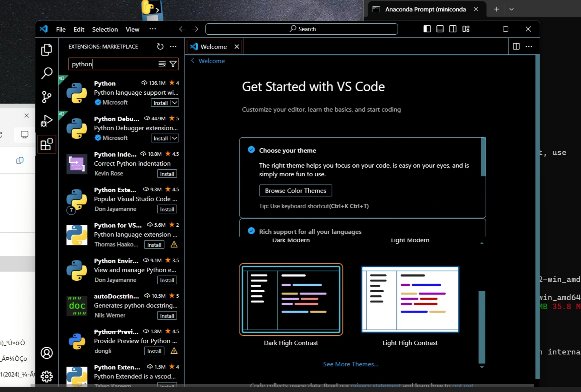The height and width of the screenshot is (392, 581).
Task: Toggle the primary side bar layout
Action: click(x=427, y=29)
